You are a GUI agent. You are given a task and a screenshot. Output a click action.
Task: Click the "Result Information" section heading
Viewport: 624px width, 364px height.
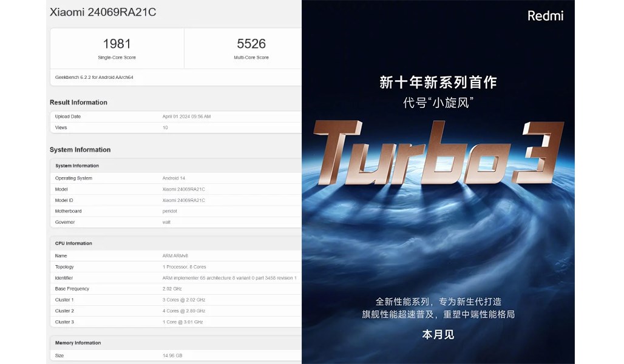pyautogui.click(x=78, y=103)
